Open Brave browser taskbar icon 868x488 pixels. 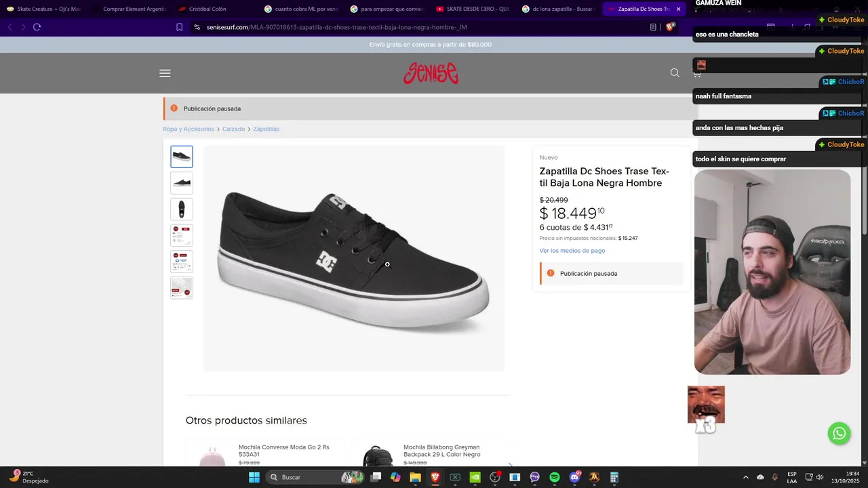tap(435, 477)
